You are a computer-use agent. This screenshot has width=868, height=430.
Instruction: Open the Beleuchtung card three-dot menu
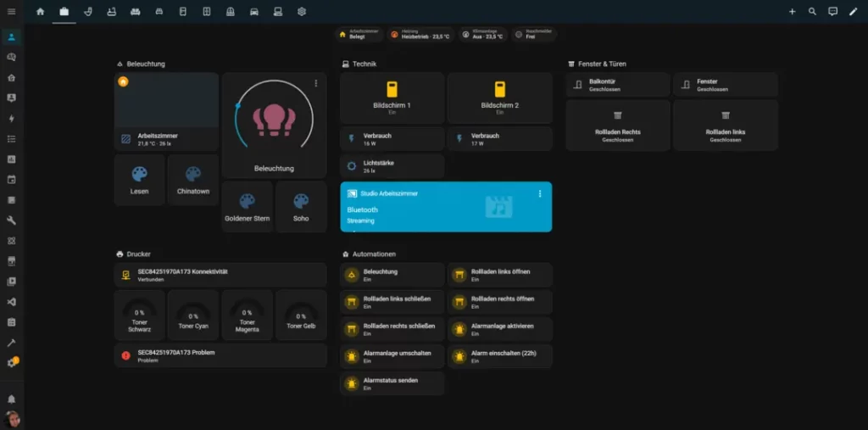[x=316, y=83]
